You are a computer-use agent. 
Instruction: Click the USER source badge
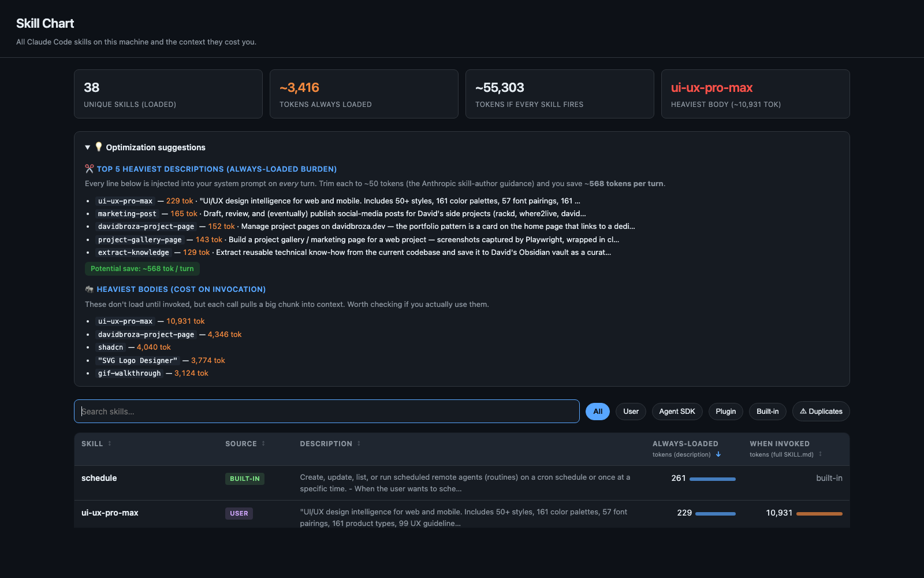pyautogui.click(x=239, y=513)
